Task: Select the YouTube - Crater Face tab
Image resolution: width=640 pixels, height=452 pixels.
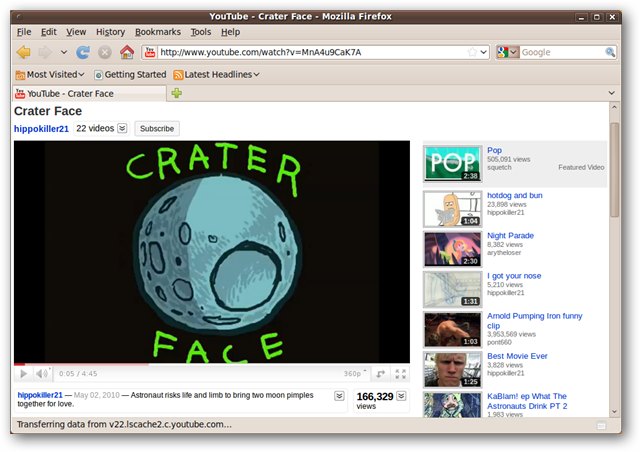Action: click(x=90, y=94)
